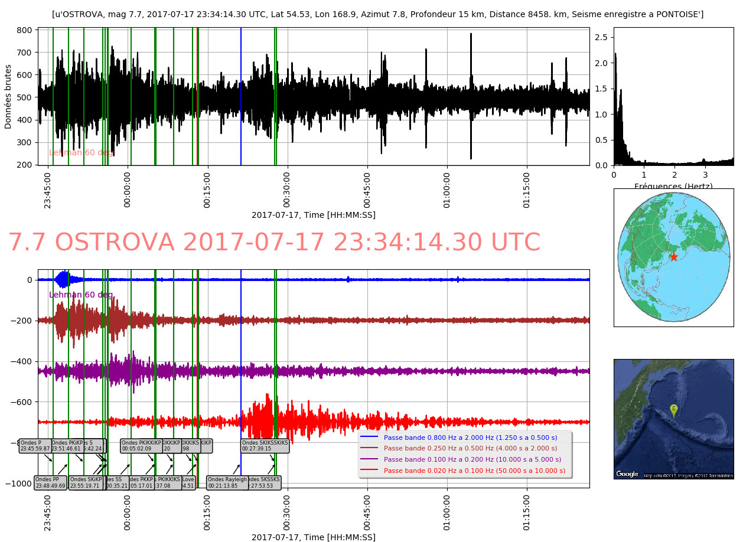The image size is (756, 542).
Task: Click the Ondes PKiKP annotation box
Action: coord(66,446)
